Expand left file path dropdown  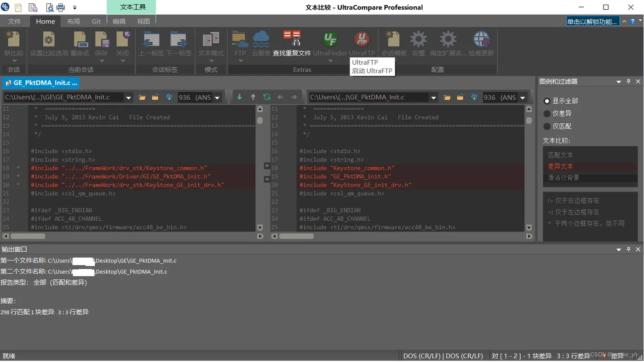click(128, 97)
